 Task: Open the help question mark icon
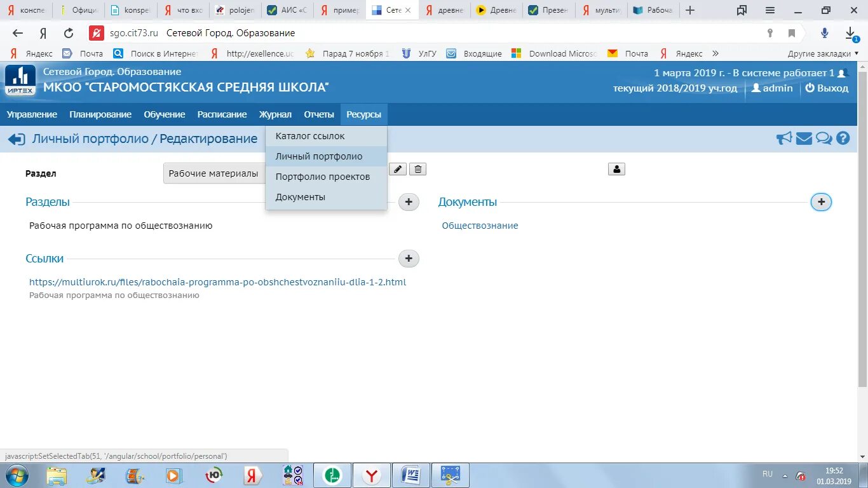pyautogui.click(x=843, y=138)
